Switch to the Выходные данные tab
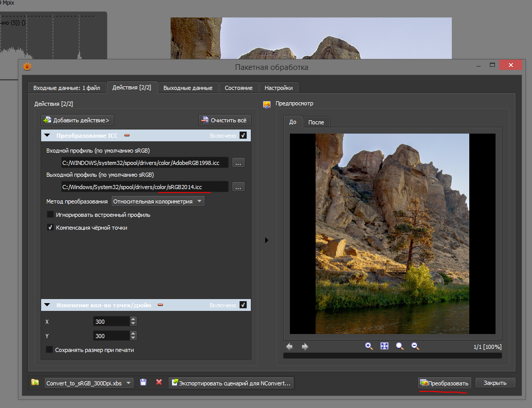This screenshot has width=532, height=408. pyautogui.click(x=188, y=88)
